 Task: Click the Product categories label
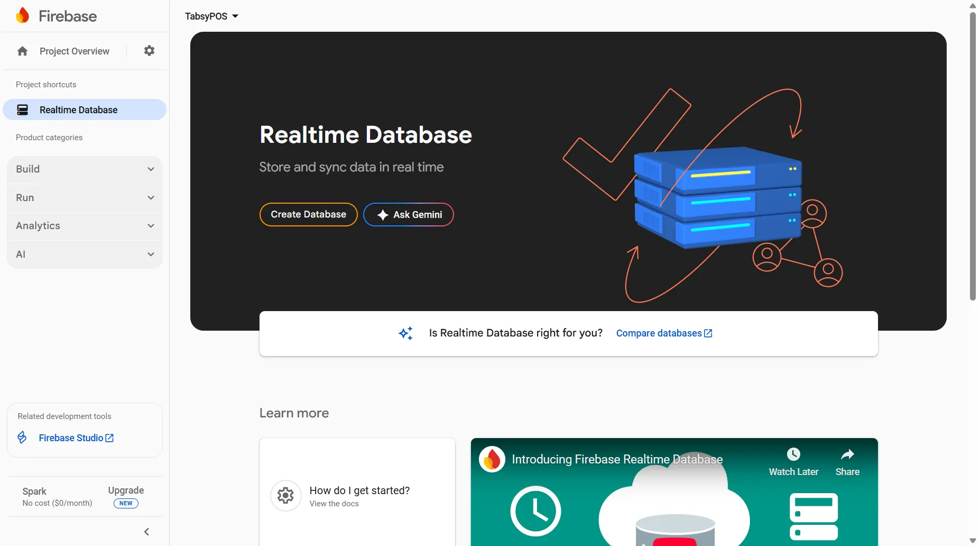point(49,138)
